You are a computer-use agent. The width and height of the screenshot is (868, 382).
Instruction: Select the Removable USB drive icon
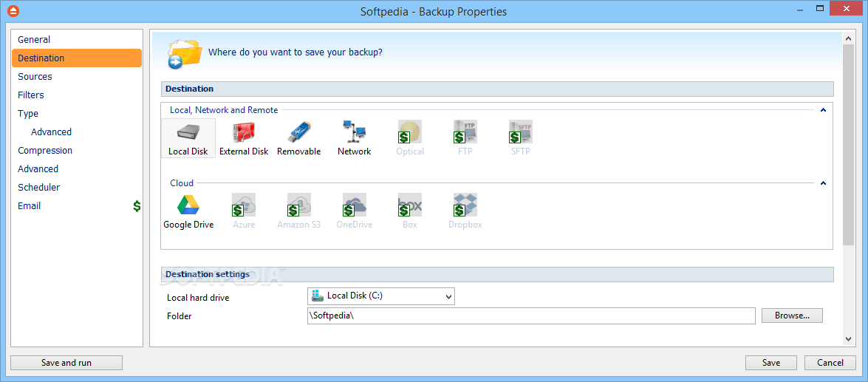[299, 138]
